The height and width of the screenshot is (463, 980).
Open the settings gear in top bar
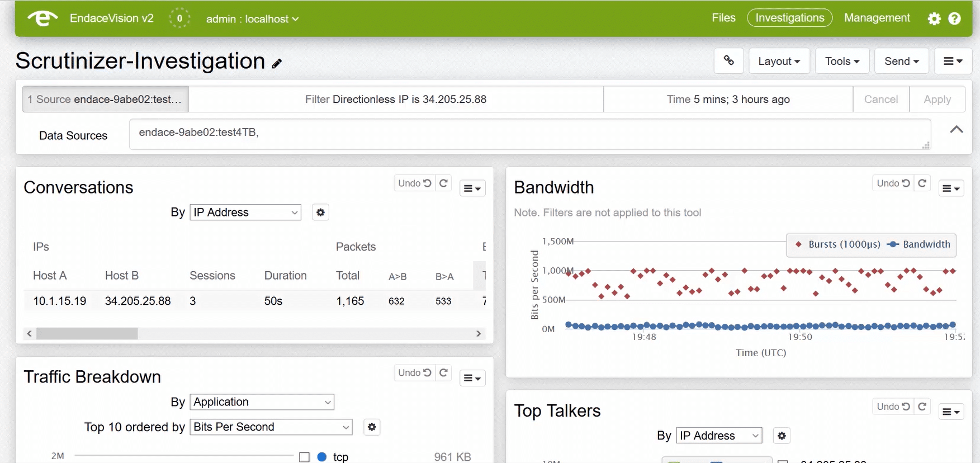934,18
